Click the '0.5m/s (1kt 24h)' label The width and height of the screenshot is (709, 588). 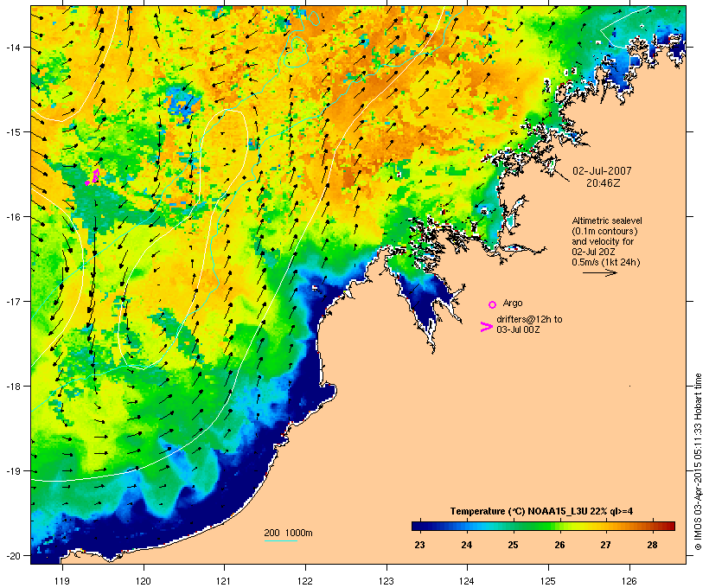606,262
